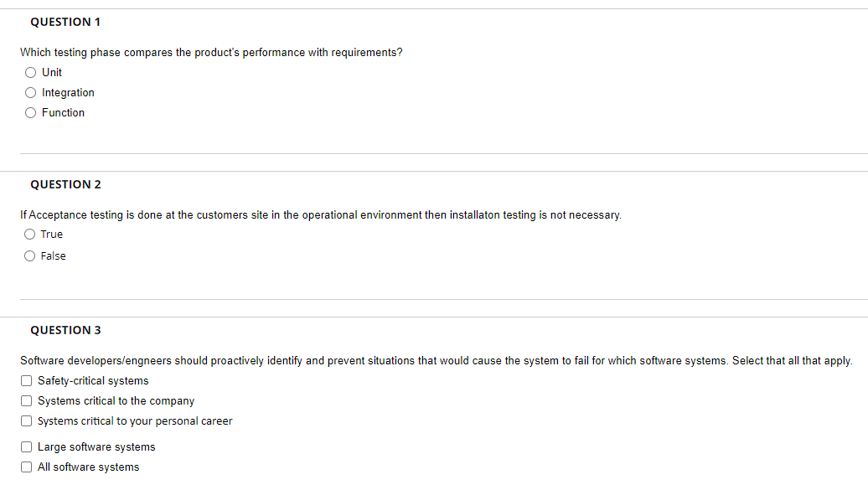
Task: Check Systems critical to your personal career
Action: tap(26, 420)
